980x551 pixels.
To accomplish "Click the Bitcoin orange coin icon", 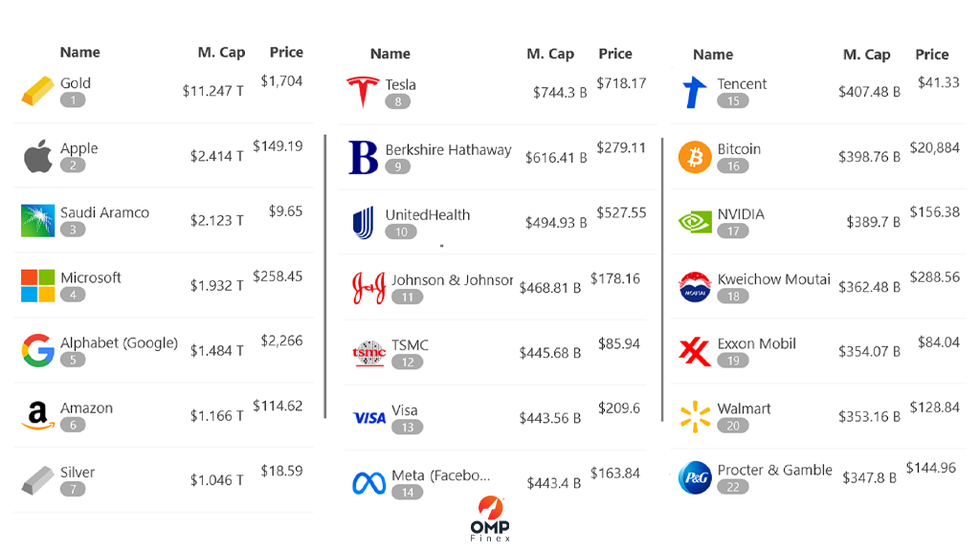I will pos(695,157).
